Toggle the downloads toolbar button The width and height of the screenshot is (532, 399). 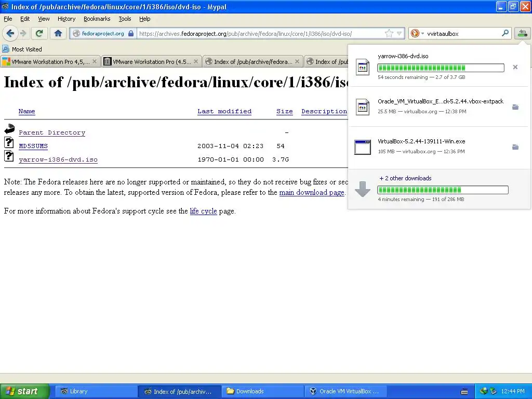522,33
